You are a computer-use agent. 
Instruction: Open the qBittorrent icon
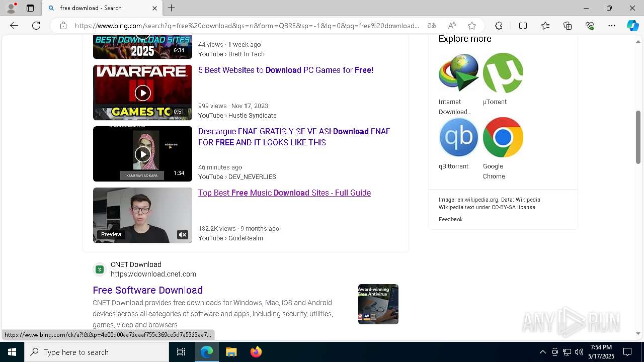pyautogui.click(x=458, y=137)
